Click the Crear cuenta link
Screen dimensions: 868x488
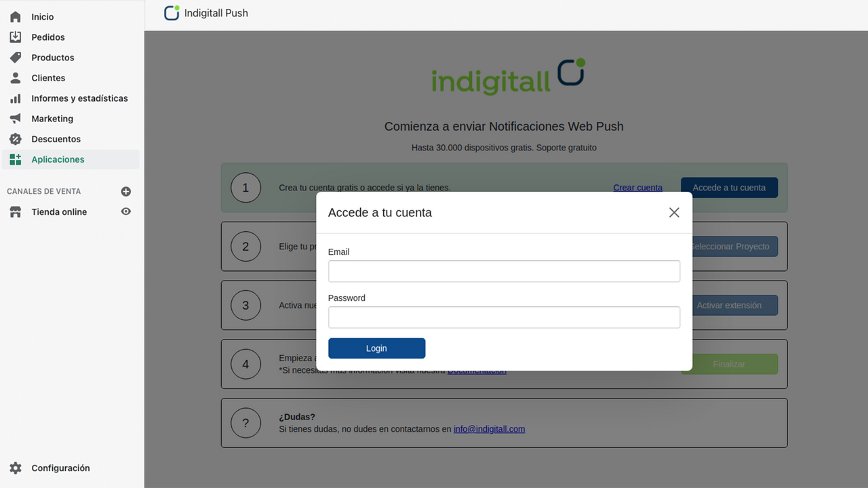638,188
